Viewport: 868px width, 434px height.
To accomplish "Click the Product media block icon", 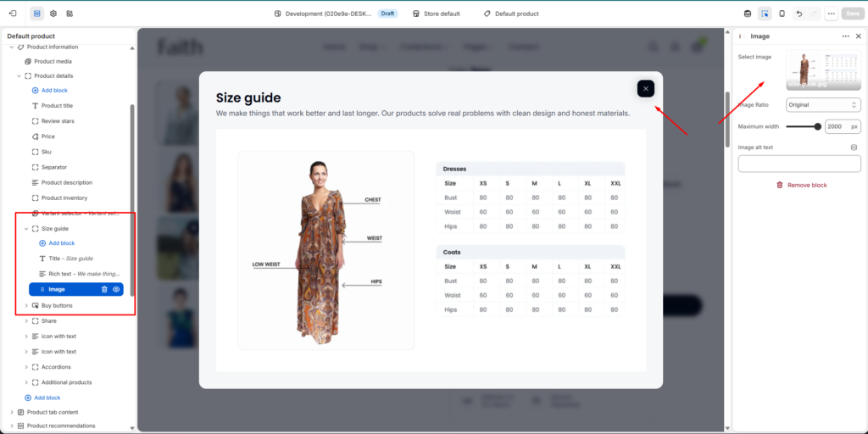I will pyautogui.click(x=28, y=61).
